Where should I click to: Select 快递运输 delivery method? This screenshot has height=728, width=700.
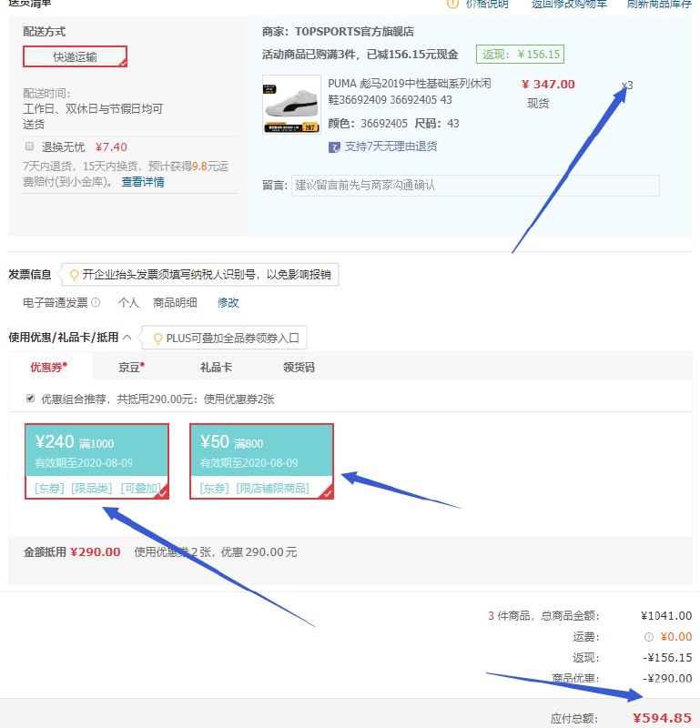[x=75, y=56]
